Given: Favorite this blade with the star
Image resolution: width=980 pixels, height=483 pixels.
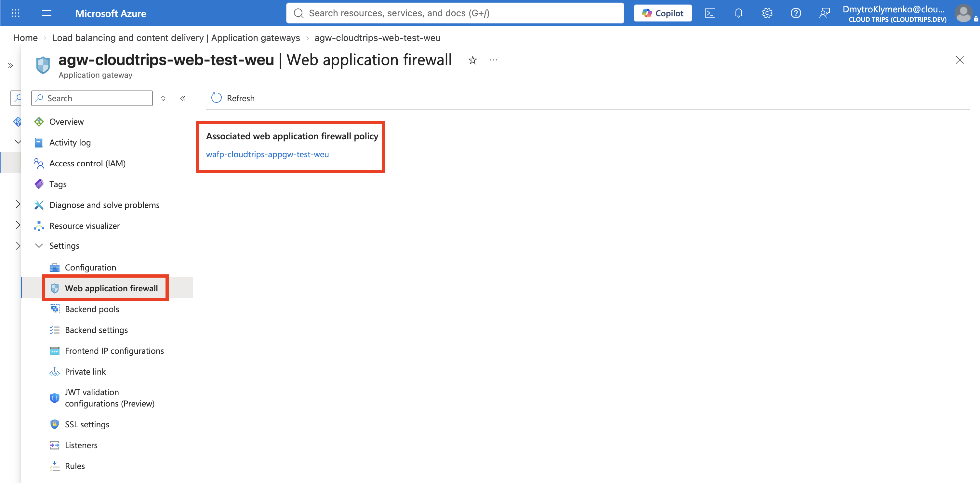Looking at the screenshot, I should tap(472, 60).
